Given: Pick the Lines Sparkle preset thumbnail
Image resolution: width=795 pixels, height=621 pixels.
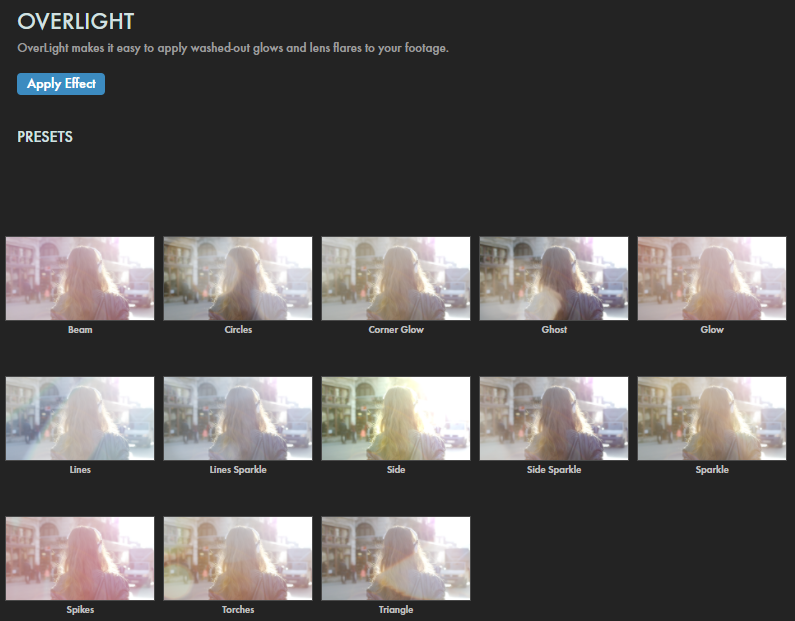Looking at the screenshot, I should click(x=238, y=418).
